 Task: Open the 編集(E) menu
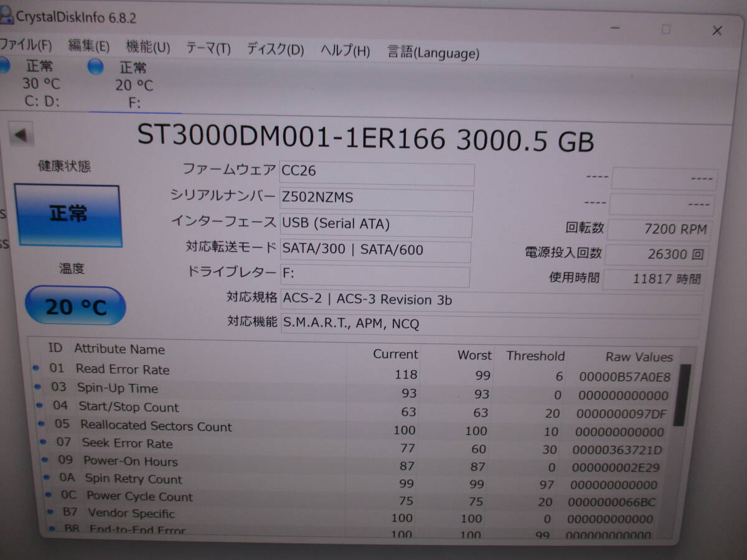tap(89, 46)
